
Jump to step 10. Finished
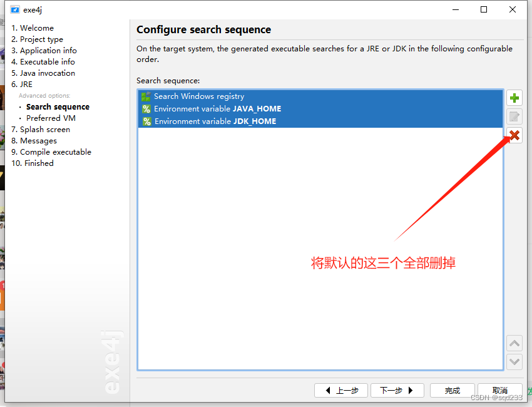point(33,163)
